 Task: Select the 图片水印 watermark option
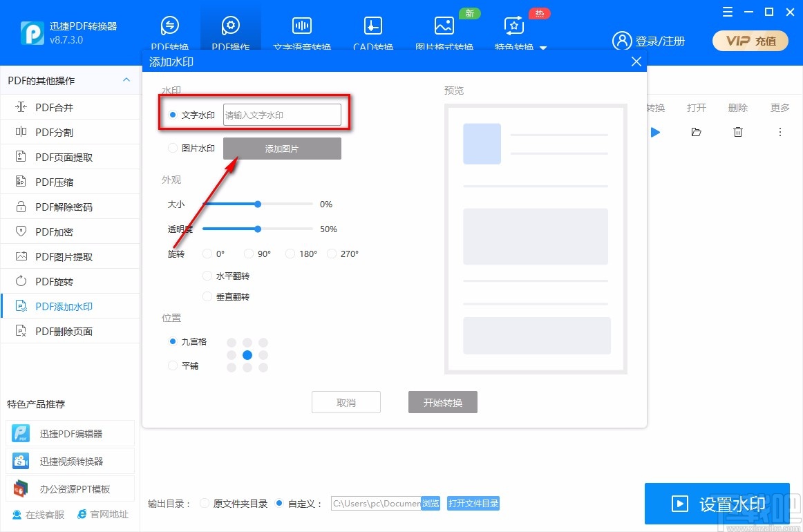172,148
